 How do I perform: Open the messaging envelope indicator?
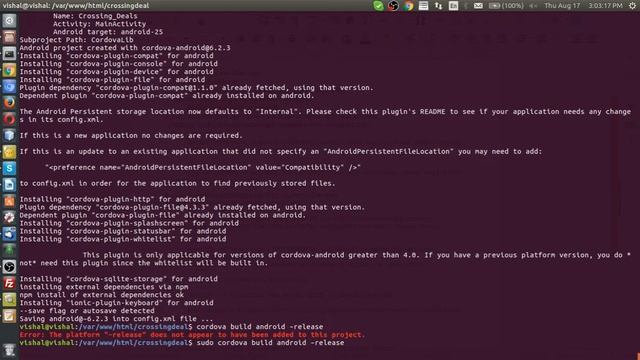(478, 6)
